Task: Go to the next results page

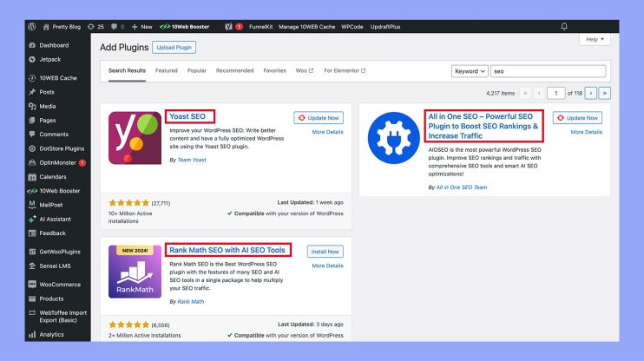Action: pyautogui.click(x=591, y=93)
